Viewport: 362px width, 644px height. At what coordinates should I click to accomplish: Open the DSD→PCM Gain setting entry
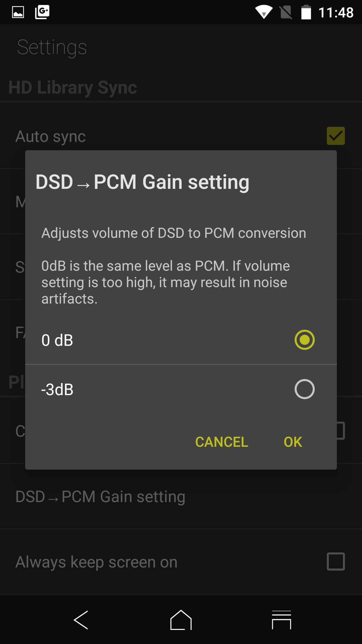101,497
